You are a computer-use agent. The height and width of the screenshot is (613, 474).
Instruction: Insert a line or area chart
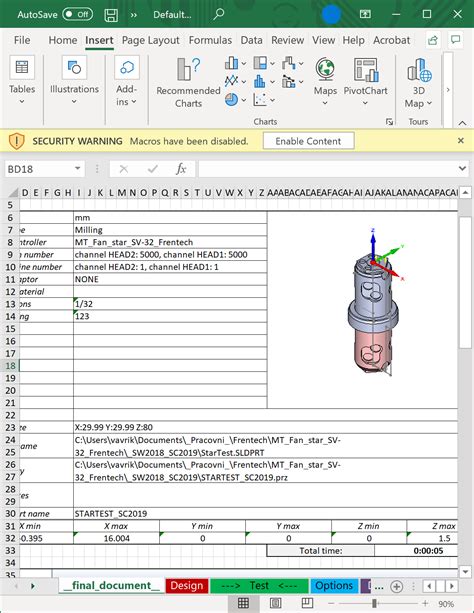pos(235,81)
